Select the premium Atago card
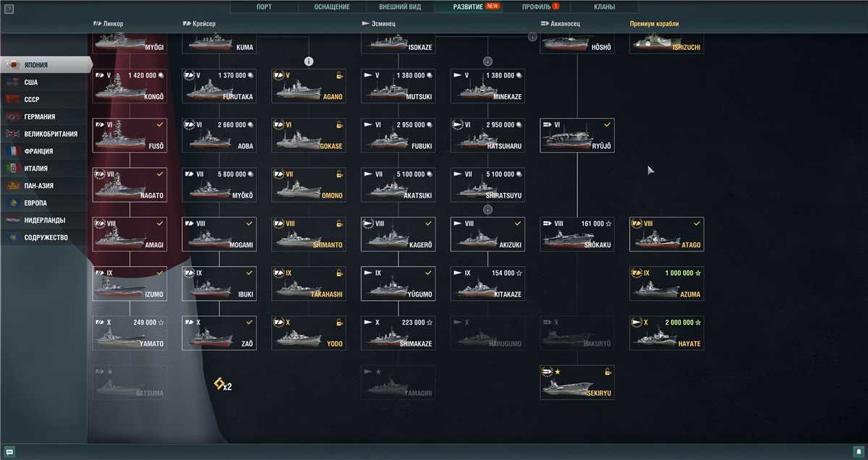Image resolution: width=868 pixels, height=460 pixels. tap(667, 234)
